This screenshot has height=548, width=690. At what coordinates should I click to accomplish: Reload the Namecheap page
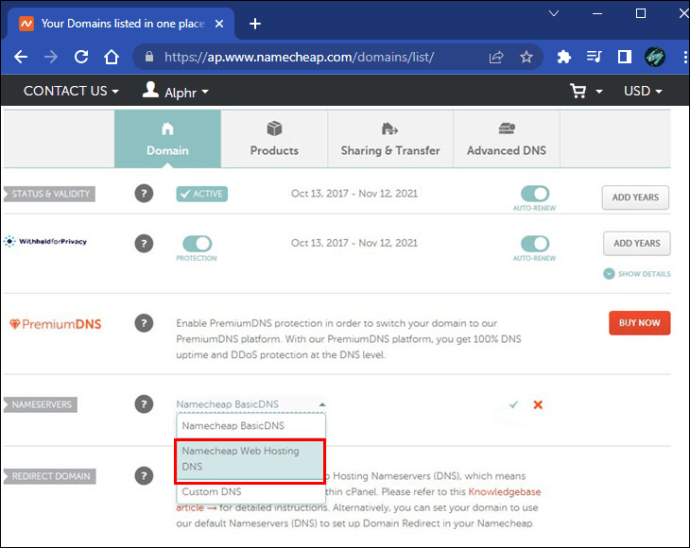81,57
